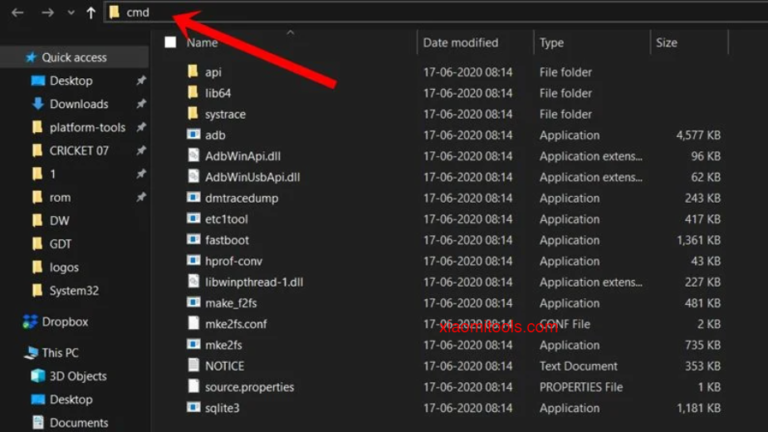Screen dimensions: 768x432
Task: Open platform-tools in Quick access
Action: point(86,127)
